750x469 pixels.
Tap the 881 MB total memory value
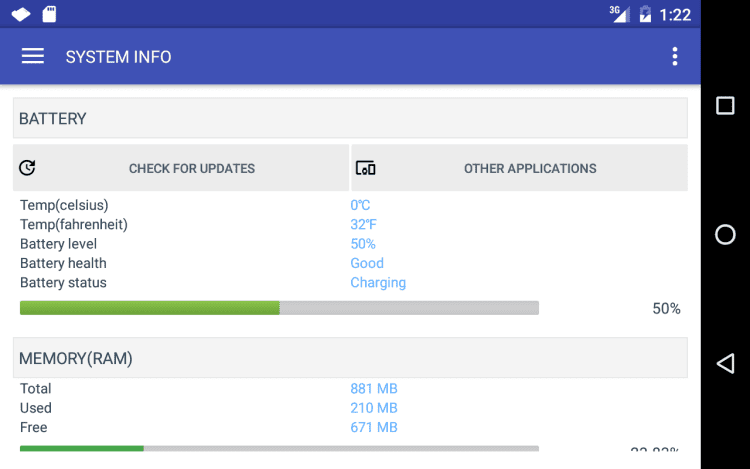374,389
